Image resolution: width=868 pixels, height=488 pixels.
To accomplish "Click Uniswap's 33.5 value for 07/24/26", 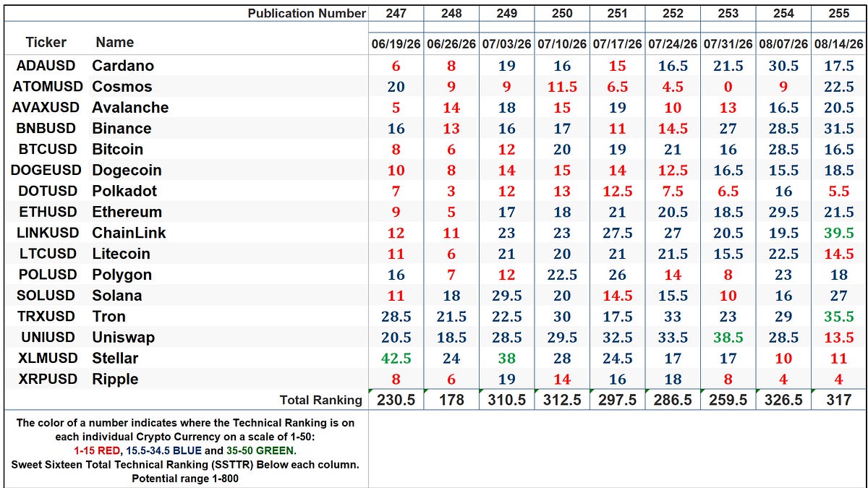I will point(673,338).
